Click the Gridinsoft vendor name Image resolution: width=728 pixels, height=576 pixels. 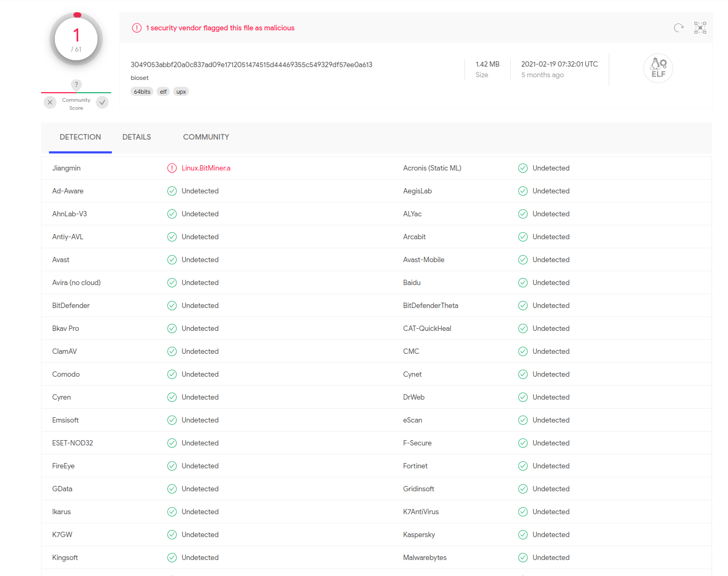(x=419, y=489)
